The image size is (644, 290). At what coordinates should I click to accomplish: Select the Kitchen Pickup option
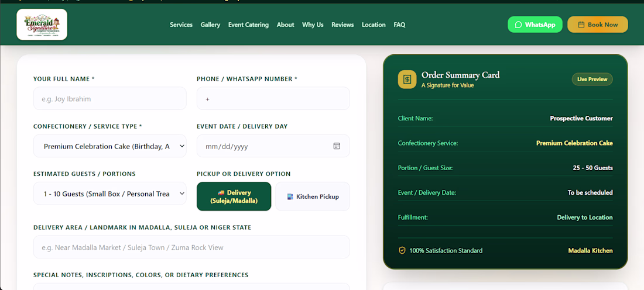pyautogui.click(x=313, y=196)
